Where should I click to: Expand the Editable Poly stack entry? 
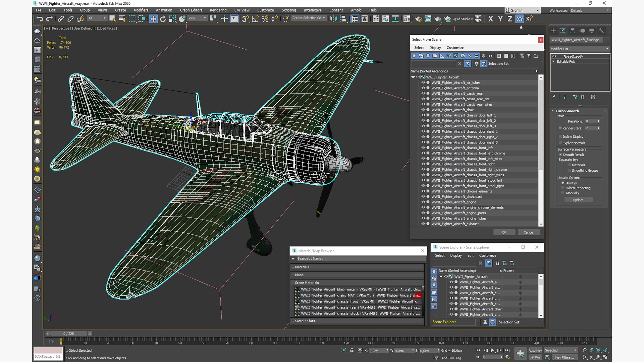[x=553, y=61]
